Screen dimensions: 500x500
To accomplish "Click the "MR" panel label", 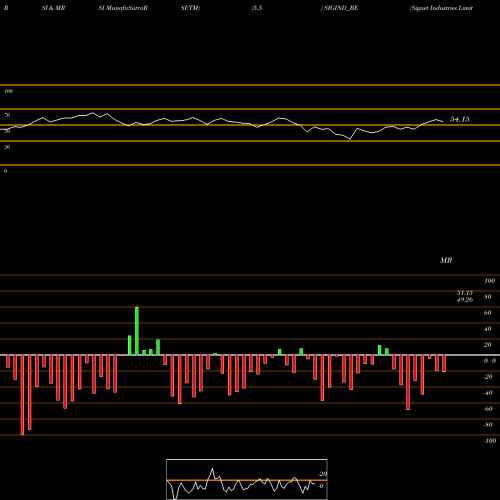I will coord(446,260).
